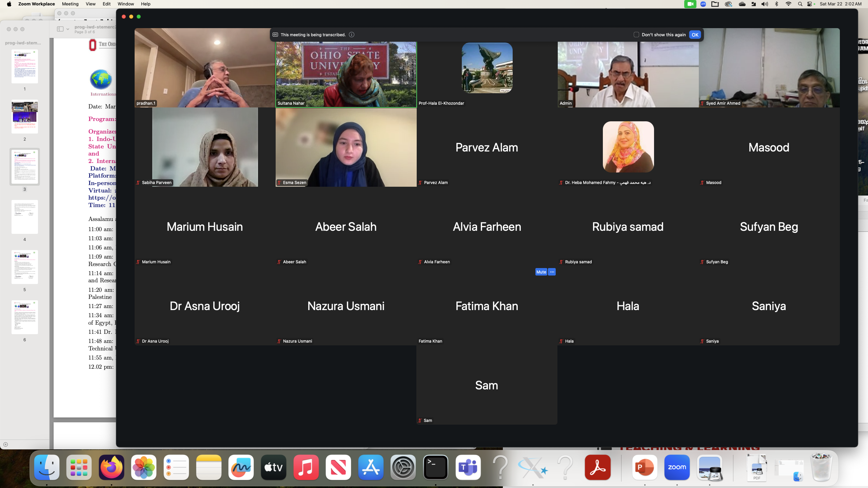Image resolution: width=868 pixels, height=488 pixels.
Task: Open Zoom icon in the Dock
Action: 677,468
